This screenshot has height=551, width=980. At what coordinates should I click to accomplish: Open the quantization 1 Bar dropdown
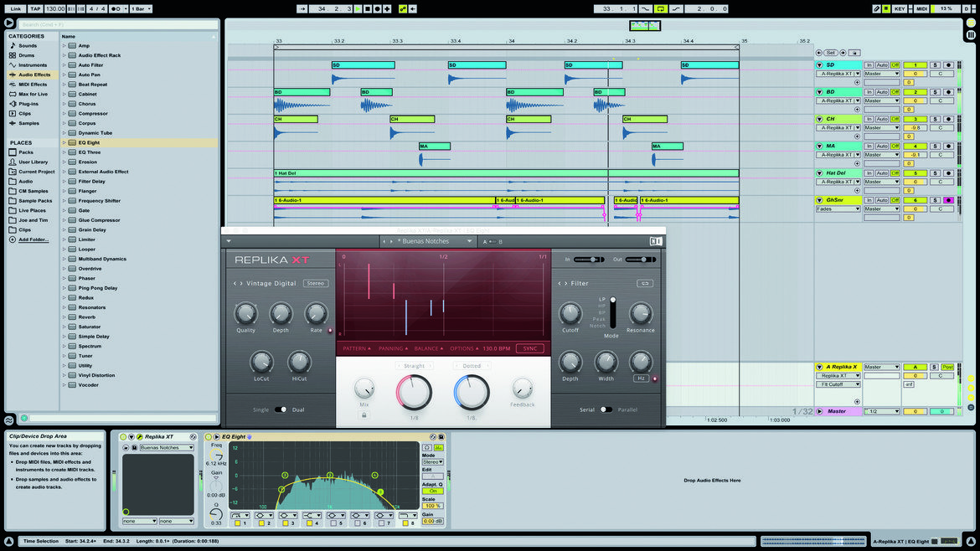(141, 8)
